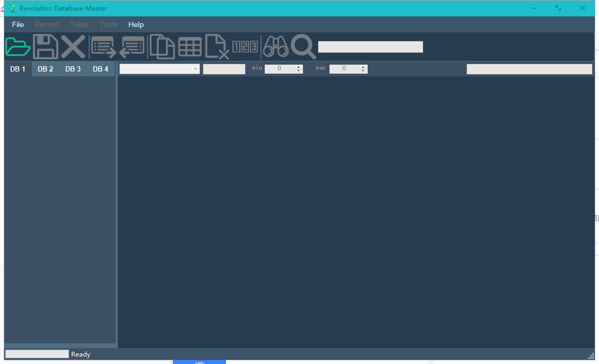Click the floppy disk save icon
599x364 pixels.
click(46, 47)
